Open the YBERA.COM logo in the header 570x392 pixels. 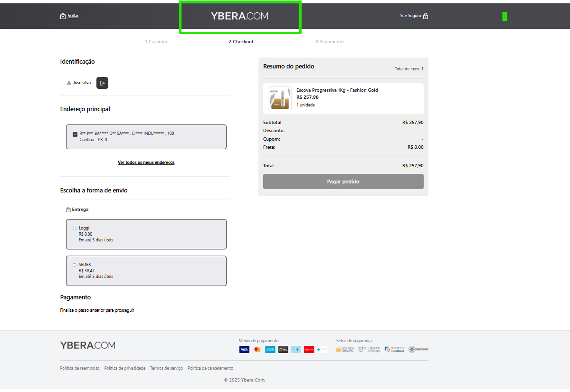tap(240, 16)
